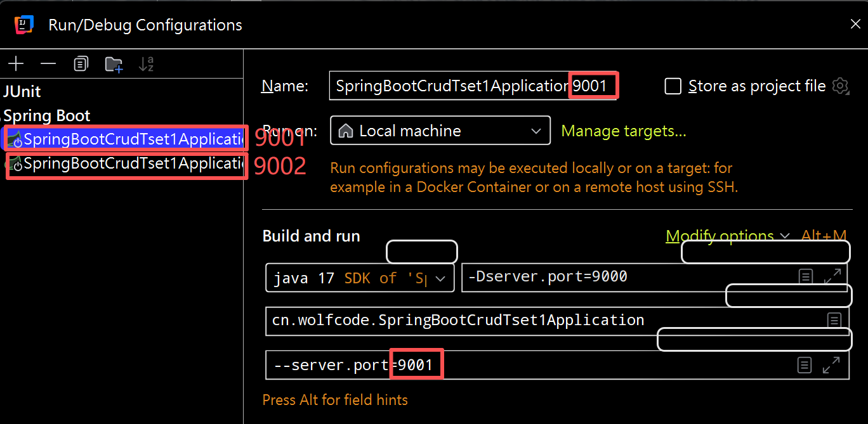Image resolution: width=868 pixels, height=424 pixels.
Task: Open the list icon beside main class field
Action: [x=834, y=320]
